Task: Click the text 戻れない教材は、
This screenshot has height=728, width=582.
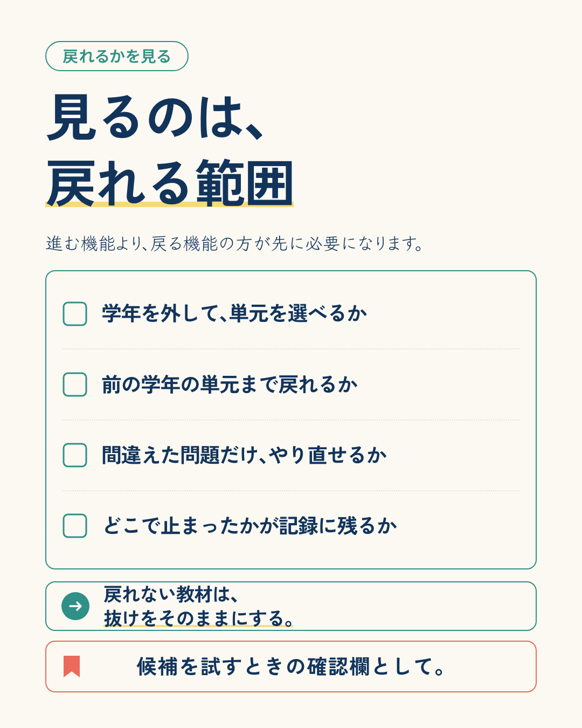Action: click(171, 595)
